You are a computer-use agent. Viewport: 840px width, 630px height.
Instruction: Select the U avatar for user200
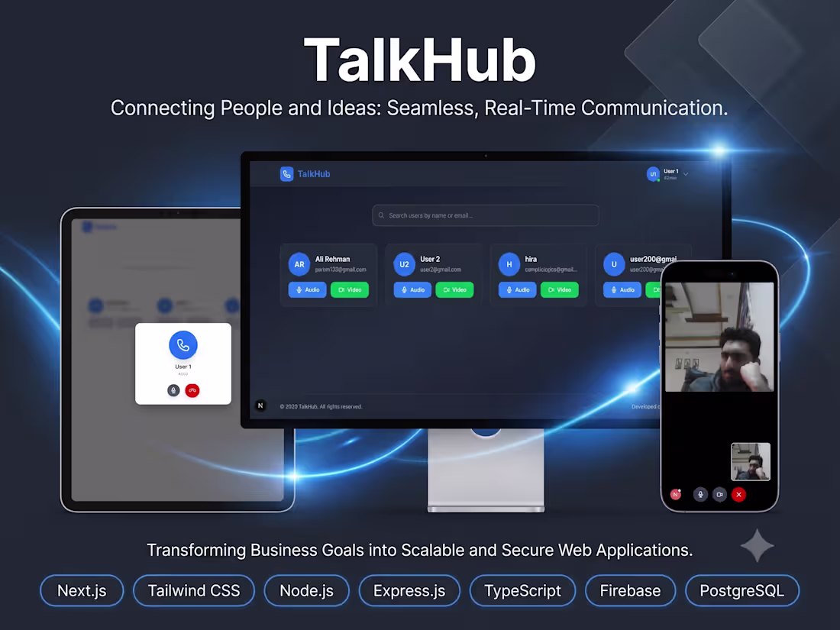click(614, 264)
